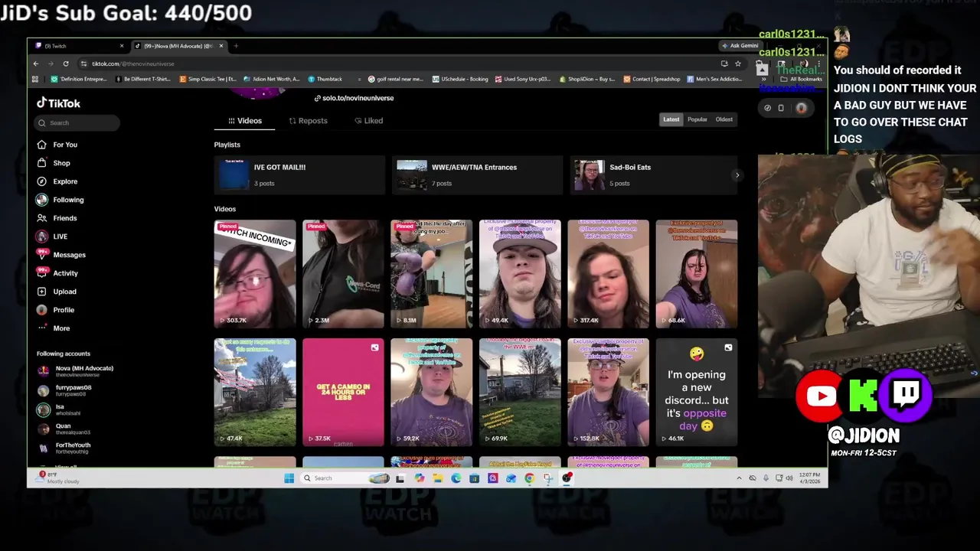Open the LIVE section
The image size is (980, 551).
(53, 236)
